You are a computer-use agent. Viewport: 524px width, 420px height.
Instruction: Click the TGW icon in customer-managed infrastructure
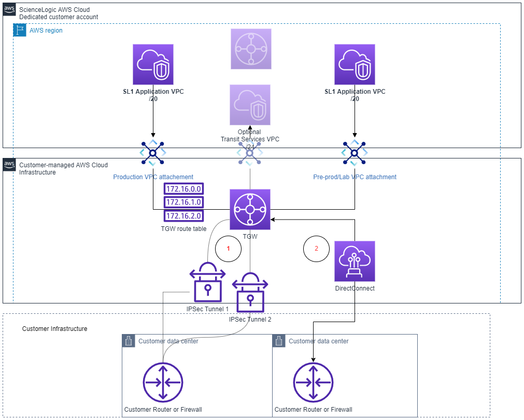pos(250,209)
